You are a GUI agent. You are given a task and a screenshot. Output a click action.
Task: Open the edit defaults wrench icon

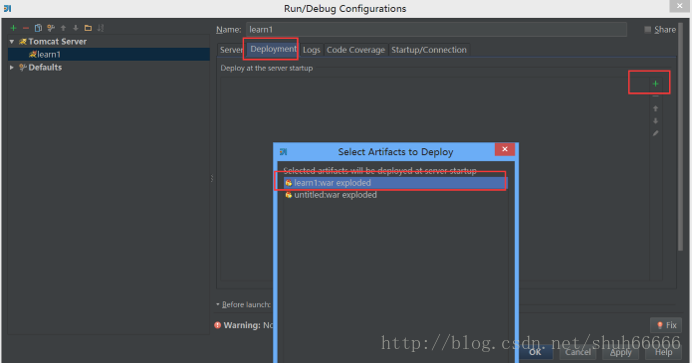point(51,28)
